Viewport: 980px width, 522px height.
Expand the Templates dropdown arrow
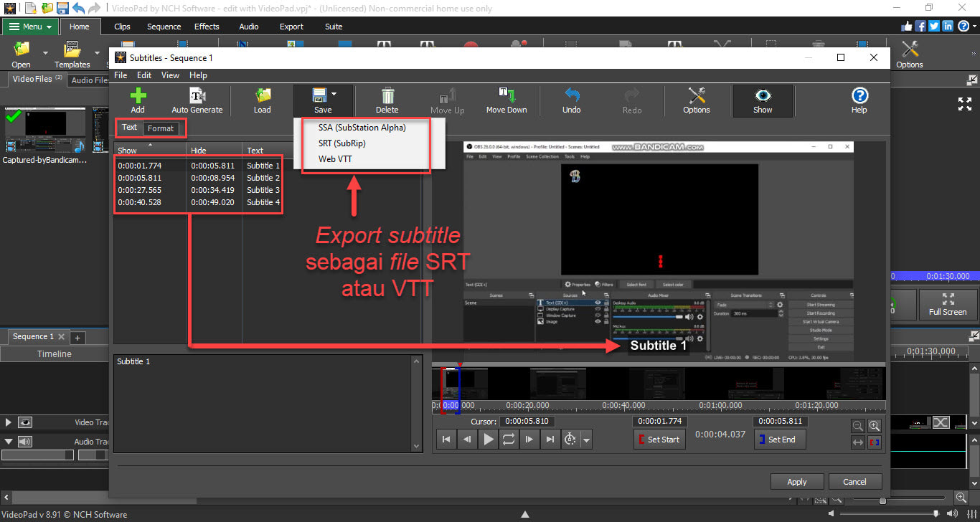pyautogui.click(x=97, y=52)
